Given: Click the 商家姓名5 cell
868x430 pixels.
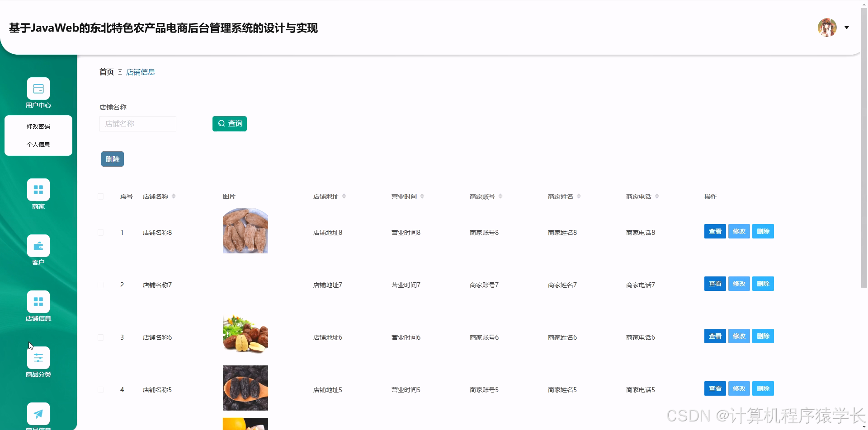Looking at the screenshot, I should [562, 390].
